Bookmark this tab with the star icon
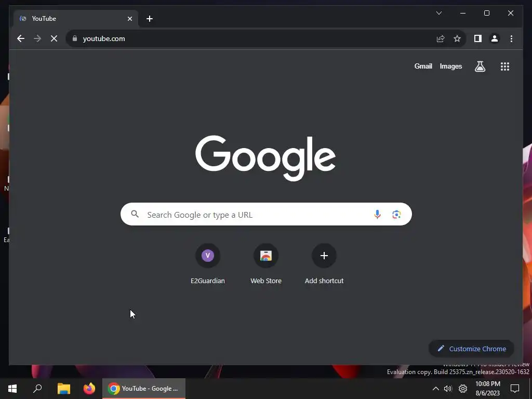532x399 pixels. click(x=457, y=38)
